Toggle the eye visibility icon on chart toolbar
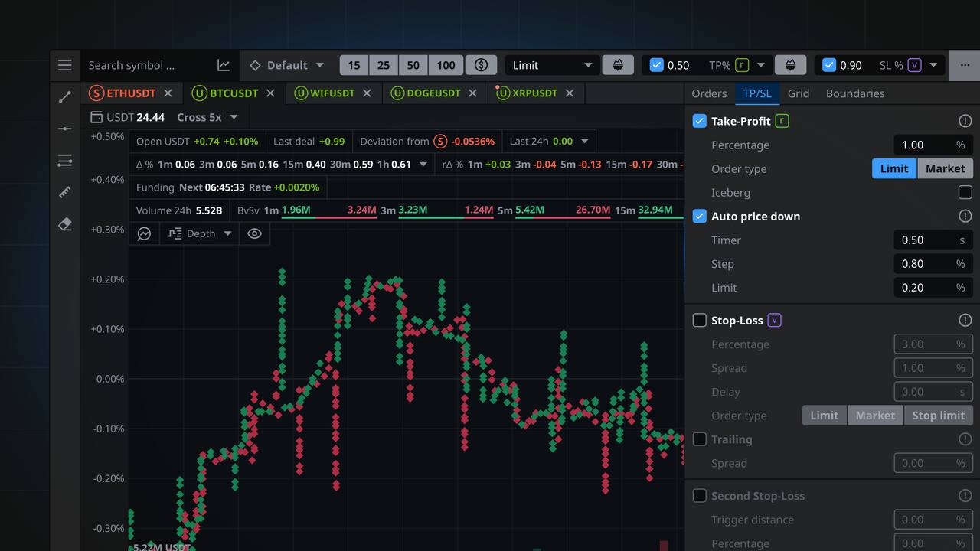The height and width of the screenshot is (551, 980). pyautogui.click(x=254, y=233)
